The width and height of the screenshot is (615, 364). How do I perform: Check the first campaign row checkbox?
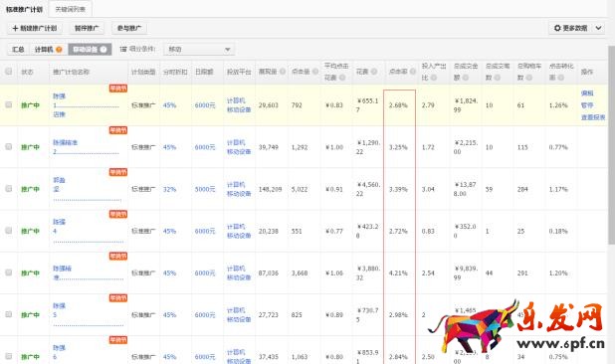point(8,104)
